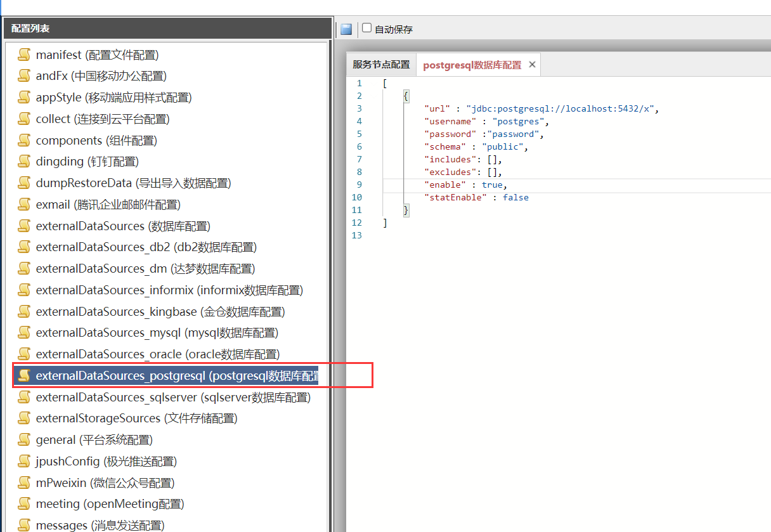Click the scroll icon beside components
Screen dimensions: 771x532
point(24,141)
